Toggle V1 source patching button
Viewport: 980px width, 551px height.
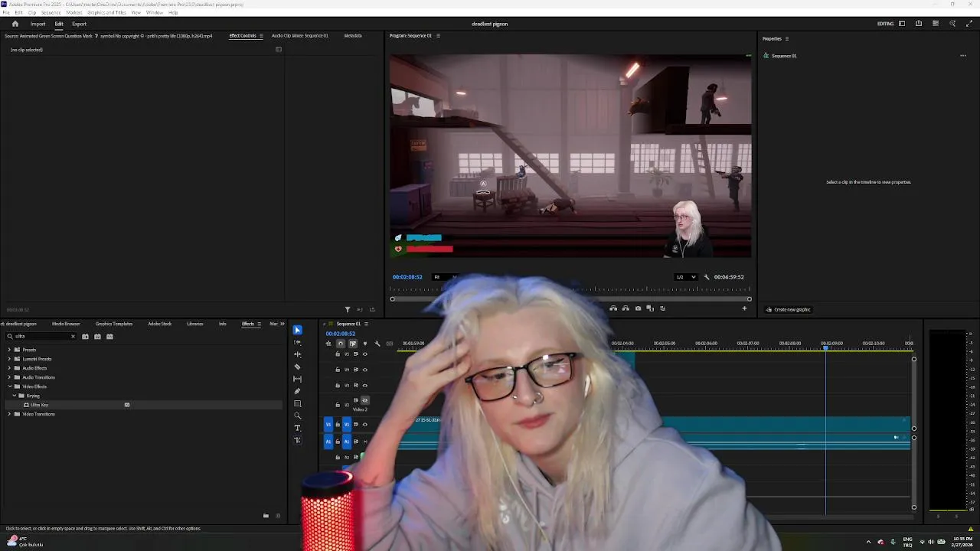click(328, 424)
